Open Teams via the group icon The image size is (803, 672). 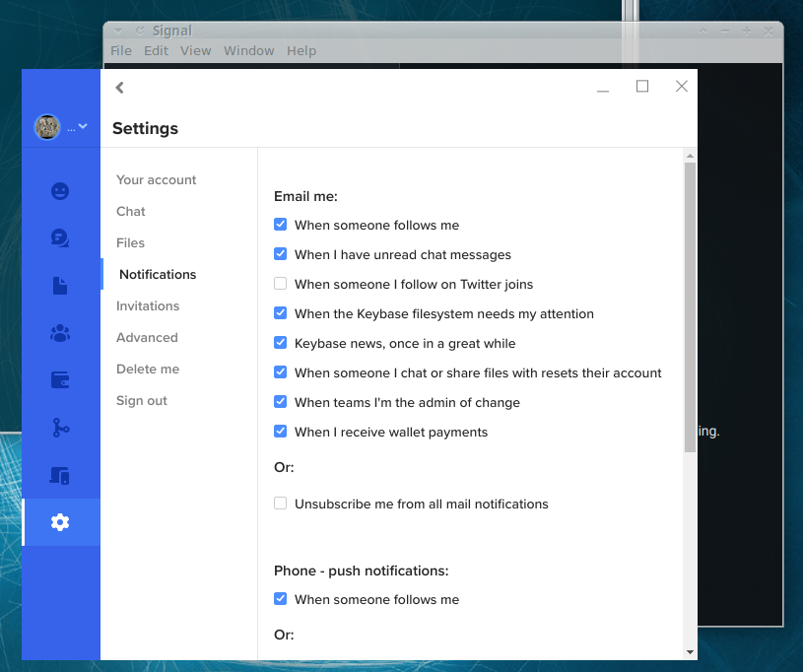(x=60, y=332)
